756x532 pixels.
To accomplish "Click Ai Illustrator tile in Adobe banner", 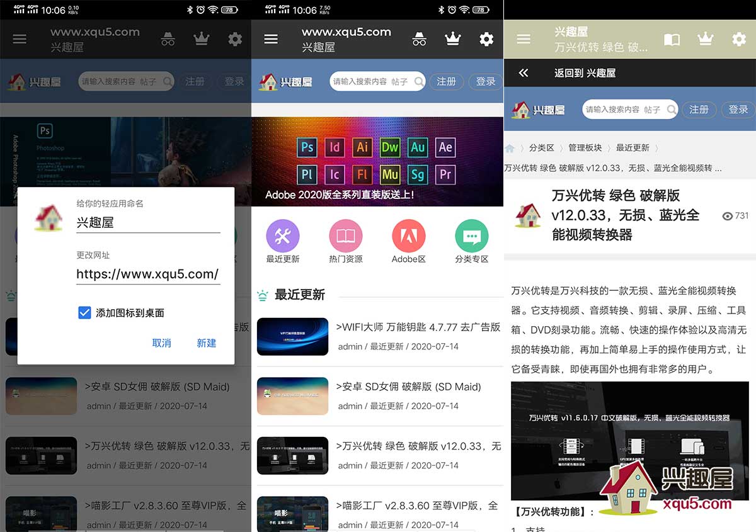I will (x=362, y=147).
